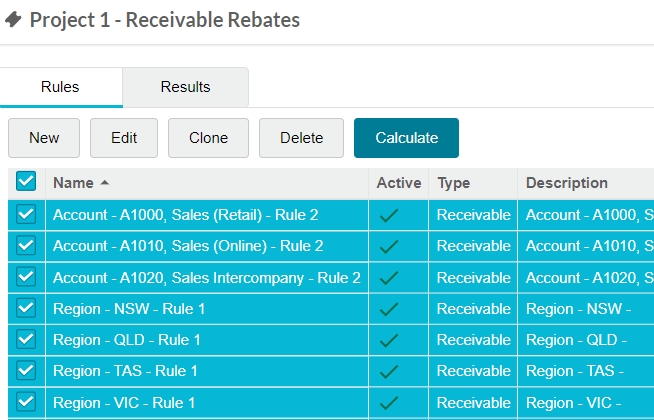Click the Clone button

click(208, 138)
